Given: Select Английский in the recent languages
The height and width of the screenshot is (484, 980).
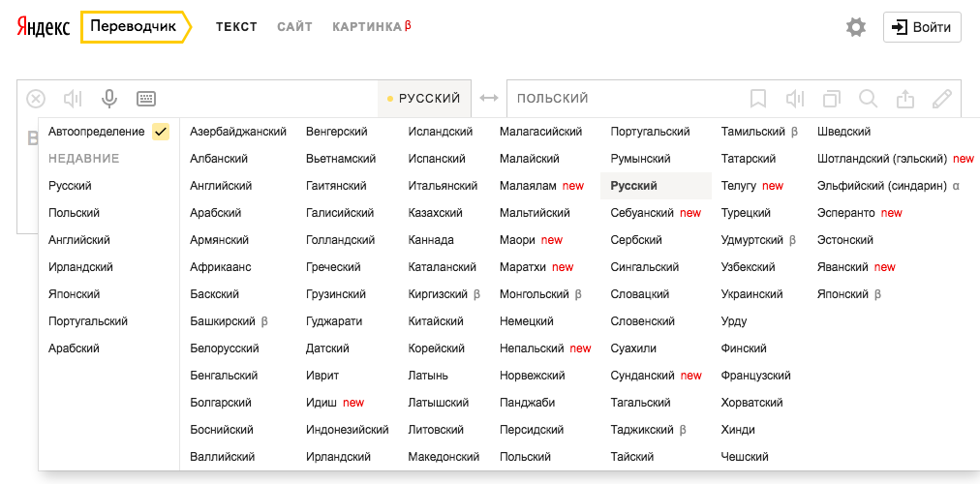Looking at the screenshot, I should pos(79,240).
